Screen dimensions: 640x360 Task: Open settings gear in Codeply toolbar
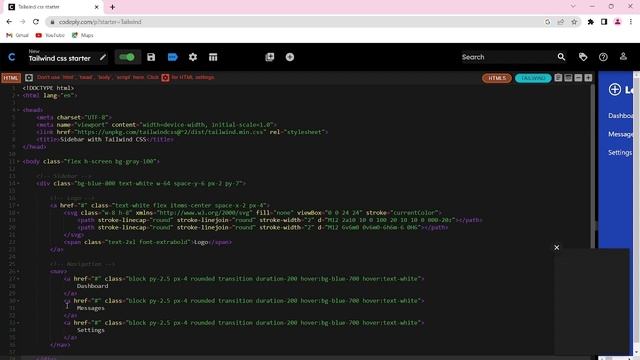point(193,57)
